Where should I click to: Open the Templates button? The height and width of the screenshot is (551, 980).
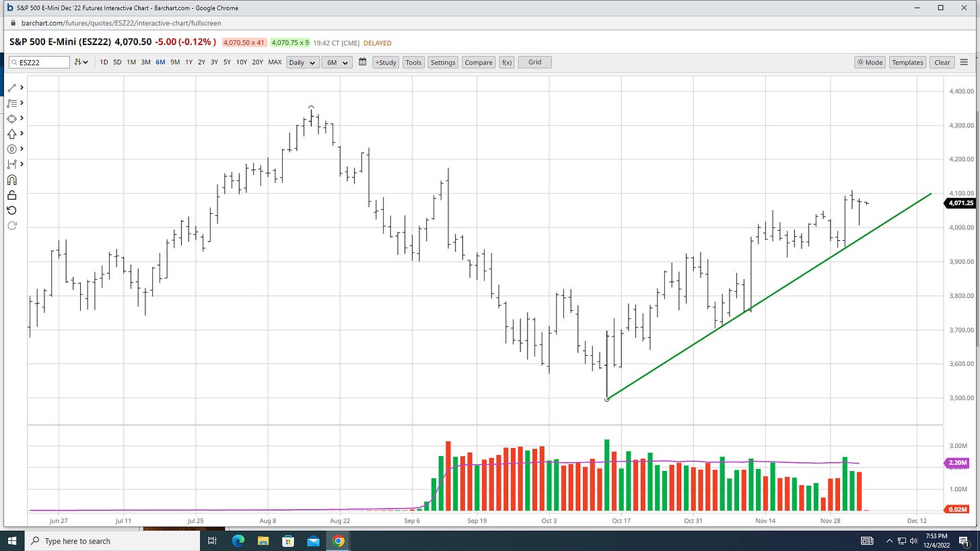pos(907,62)
